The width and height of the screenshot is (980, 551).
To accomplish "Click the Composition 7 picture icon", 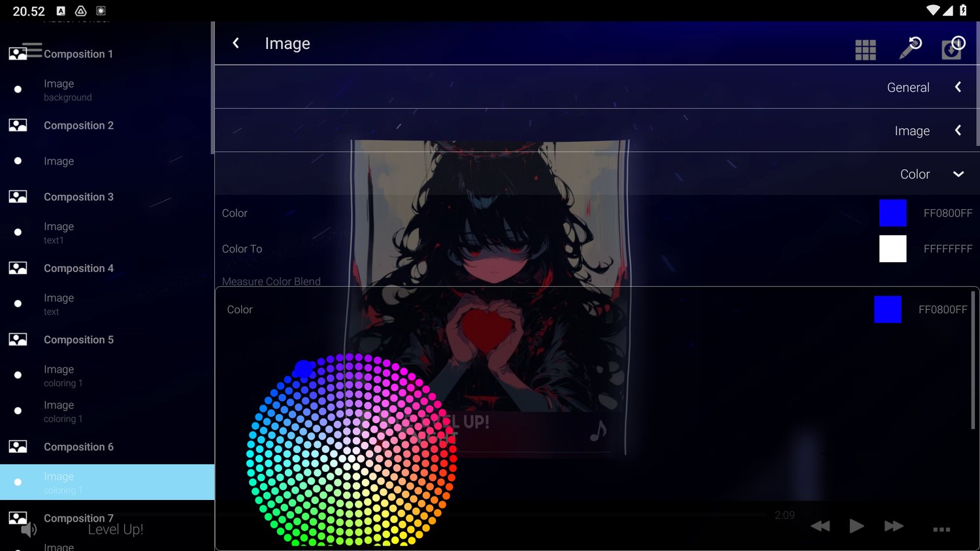I will (x=18, y=518).
